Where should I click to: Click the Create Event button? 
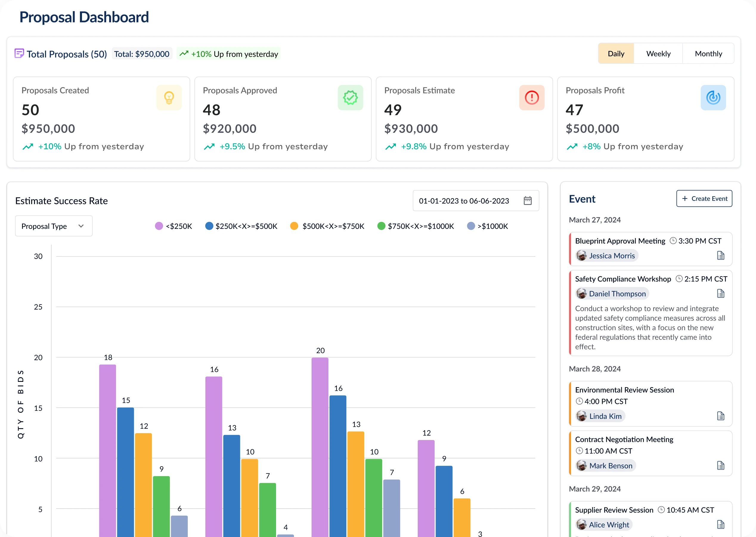tap(704, 198)
